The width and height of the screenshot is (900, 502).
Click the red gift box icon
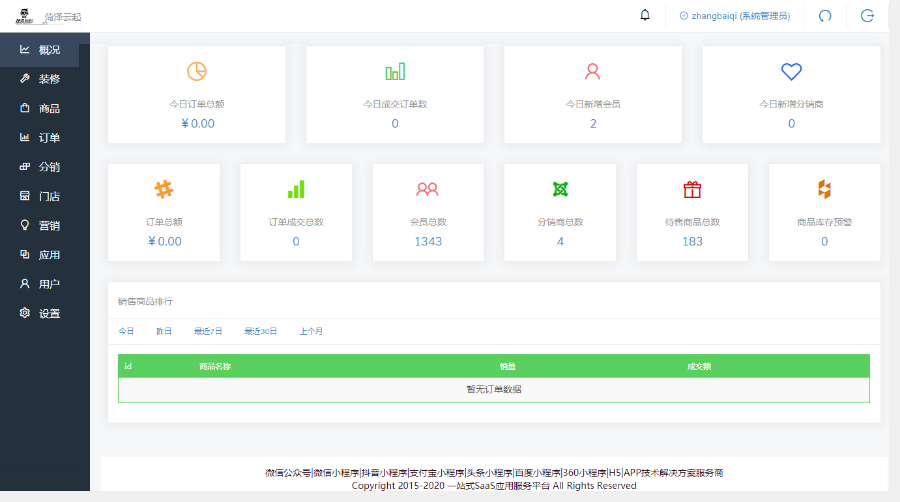click(x=692, y=189)
